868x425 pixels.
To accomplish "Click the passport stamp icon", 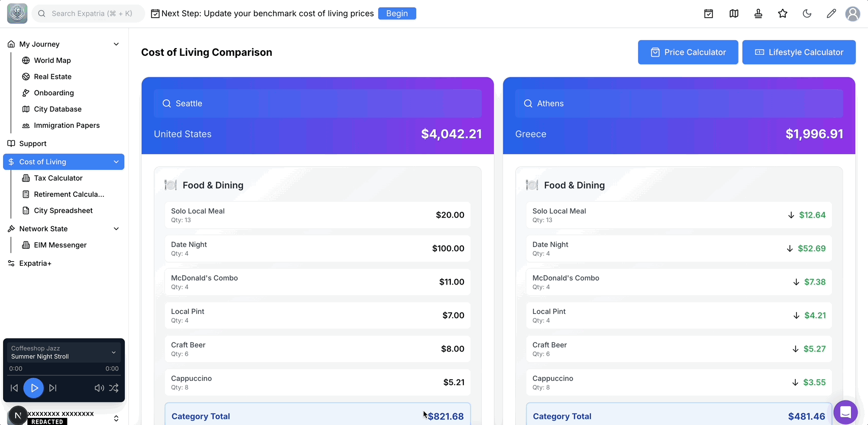I will tap(758, 14).
